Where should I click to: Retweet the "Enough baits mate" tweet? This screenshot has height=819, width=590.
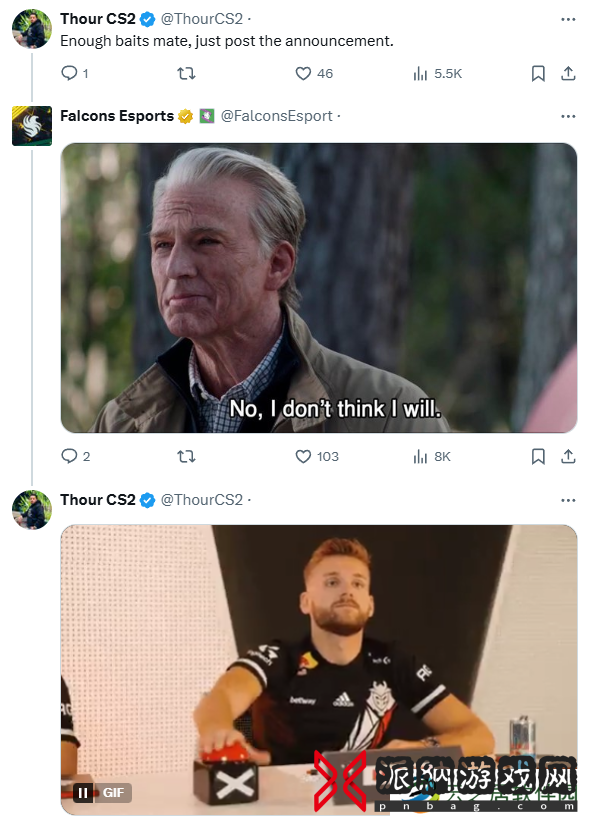tap(186, 73)
